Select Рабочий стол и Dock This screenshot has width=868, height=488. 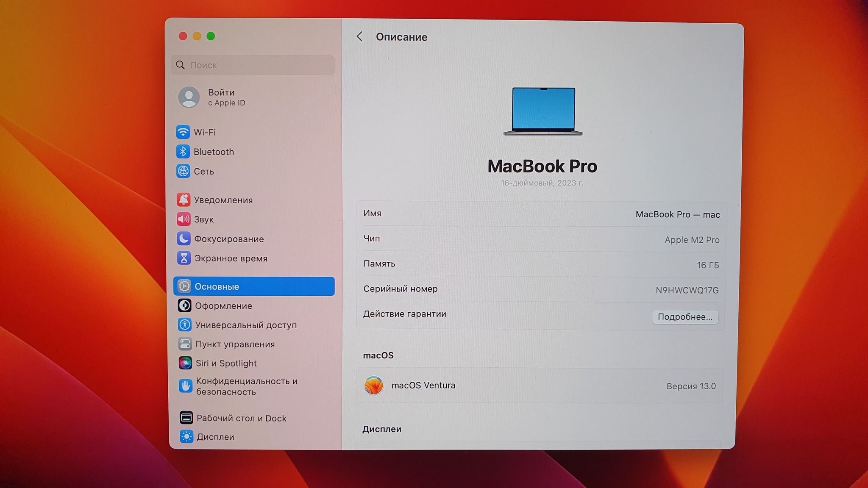point(241,418)
